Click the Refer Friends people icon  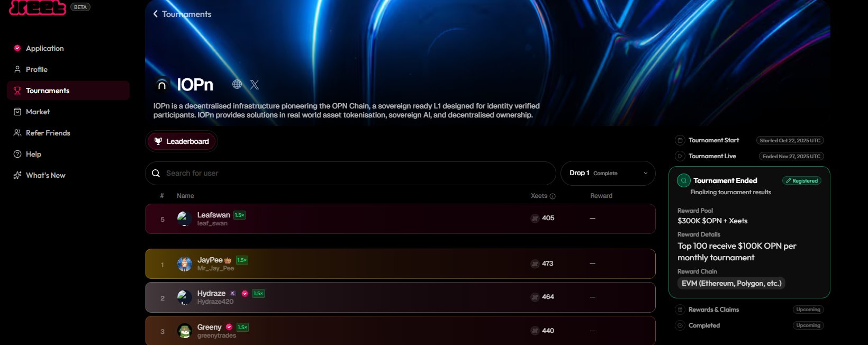[x=17, y=133]
